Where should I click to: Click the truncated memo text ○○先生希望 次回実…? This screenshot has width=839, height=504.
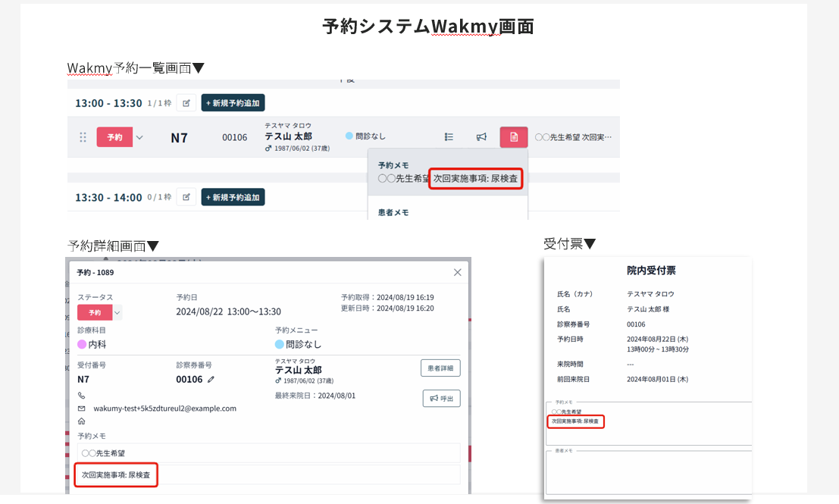pos(573,137)
